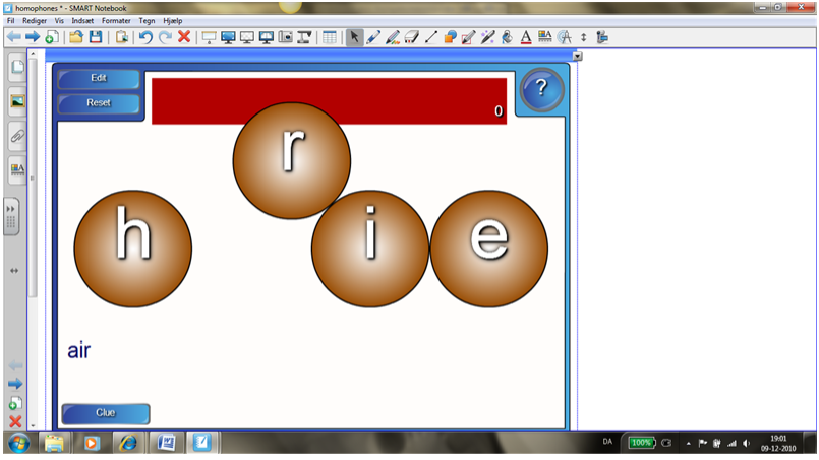Click the Measurement Tools compass icon
Image resolution: width=819 pixels, height=460 pixels.
tap(565, 37)
